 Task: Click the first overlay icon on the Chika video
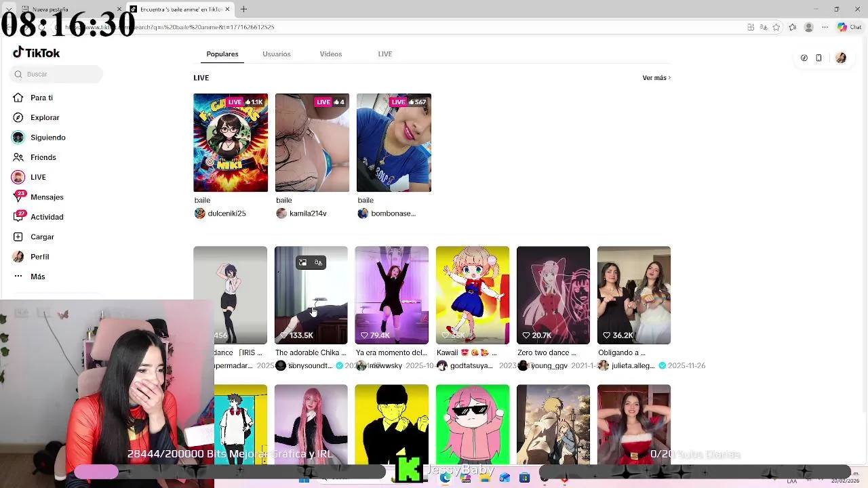pyautogui.click(x=303, y=262)
